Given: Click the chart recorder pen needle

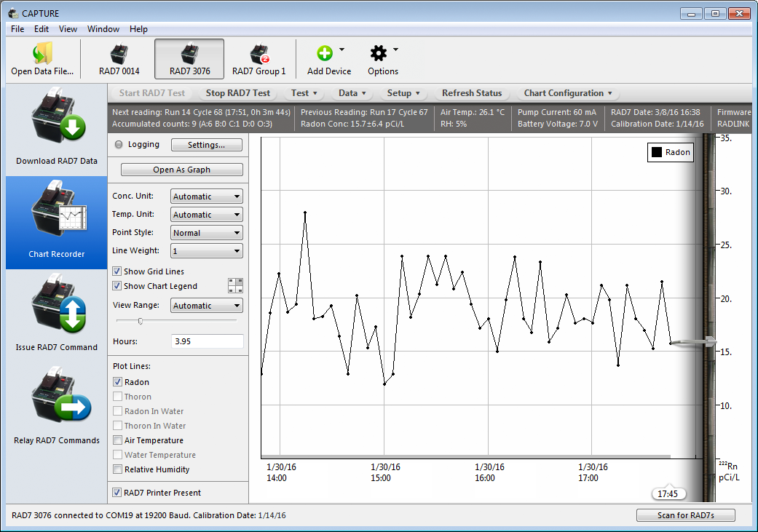Looking at the screenshot, I should click(693, 342).
